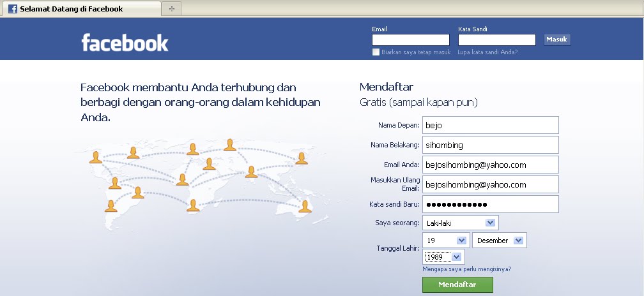Open the birth year dropdown showing 1989

[x=443, y=257]
